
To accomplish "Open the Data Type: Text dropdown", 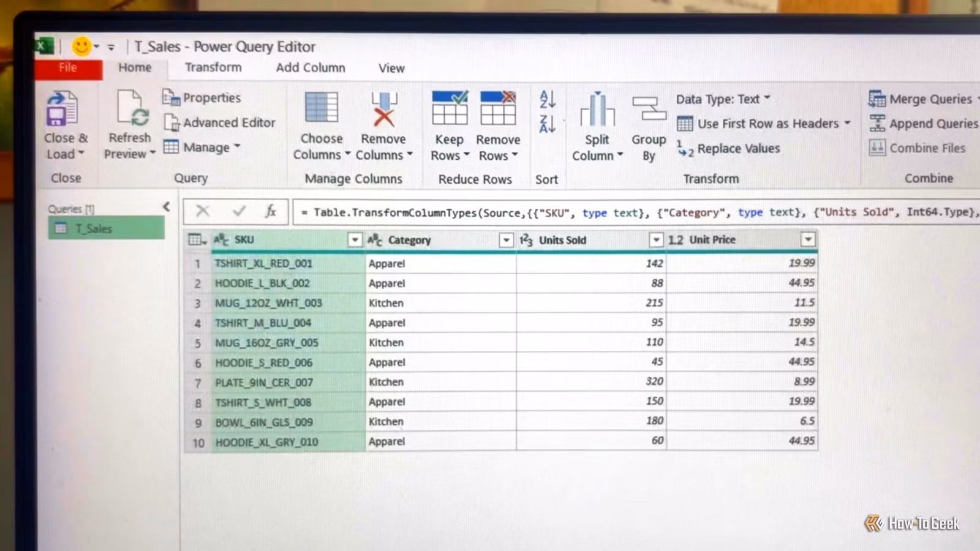I will point(723,99).
